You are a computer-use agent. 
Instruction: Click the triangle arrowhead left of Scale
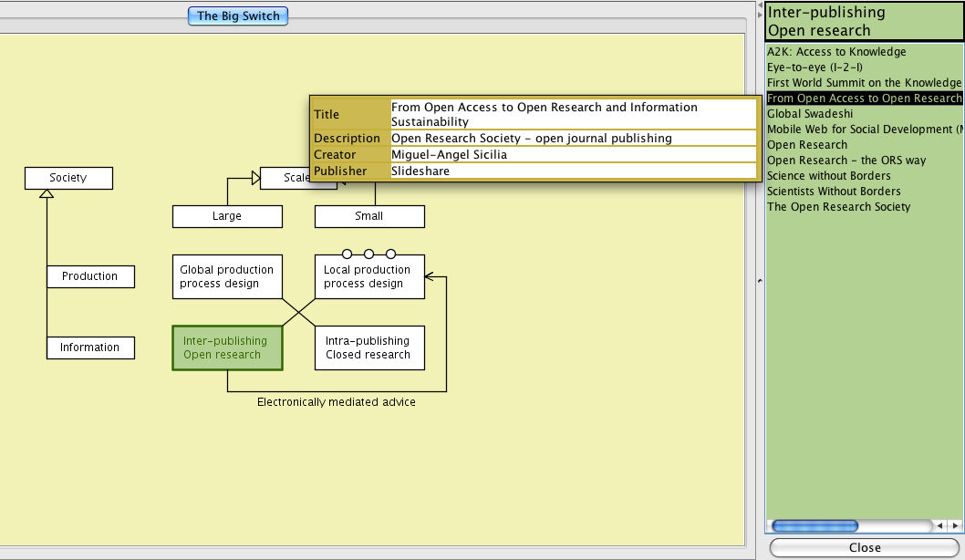(256, 178)
